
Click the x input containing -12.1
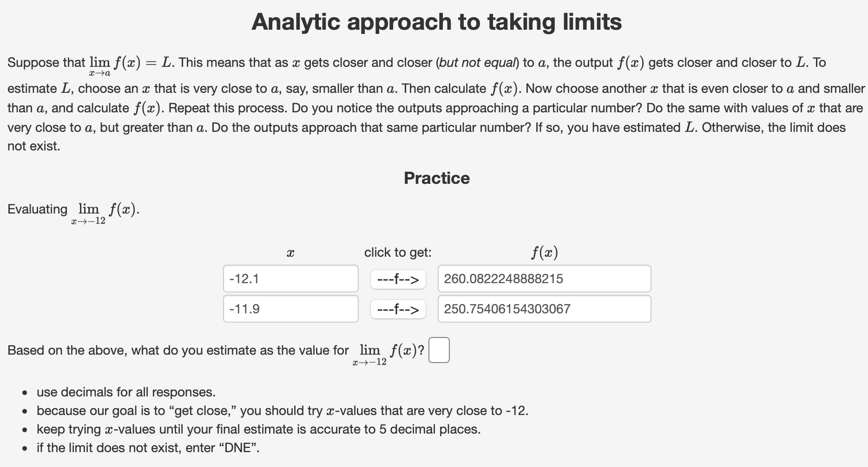(x=290, y=279)
